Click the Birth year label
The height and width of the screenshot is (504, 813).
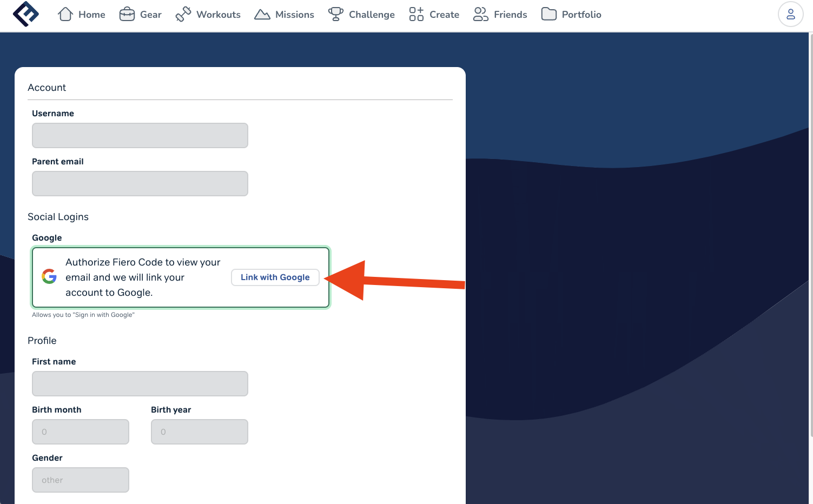[171, 410]
